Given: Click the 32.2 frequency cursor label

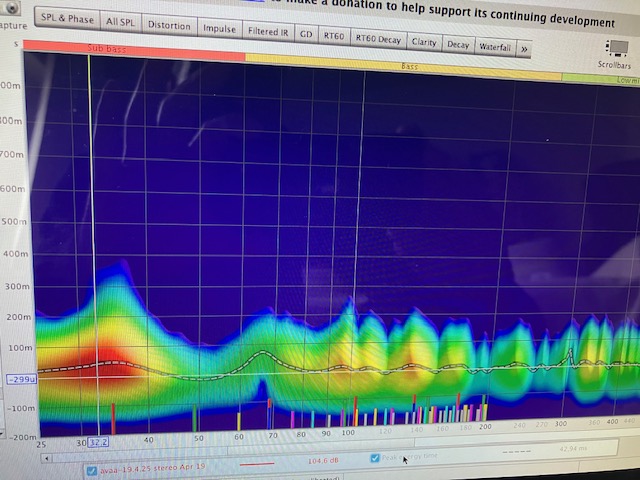Looking at the screenshot, I should point(97,442).
